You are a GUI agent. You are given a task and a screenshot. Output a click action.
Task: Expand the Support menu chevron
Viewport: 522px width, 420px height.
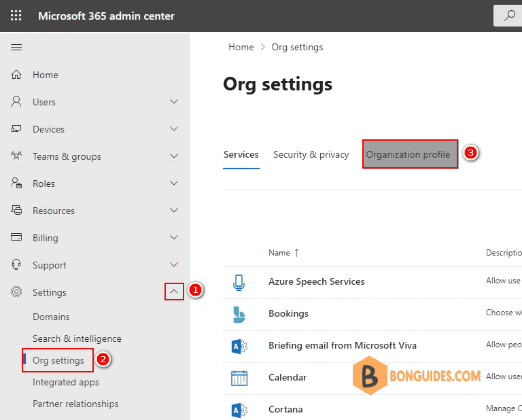174,264
